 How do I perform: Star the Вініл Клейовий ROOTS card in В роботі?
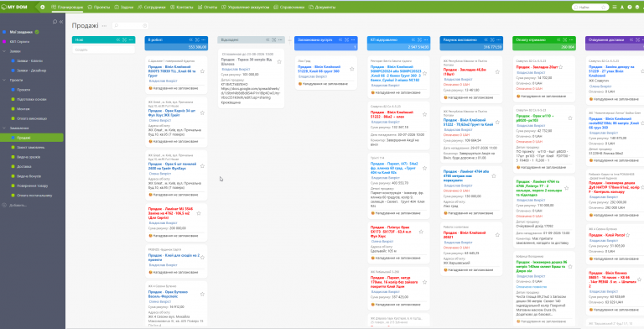(202, 71)
